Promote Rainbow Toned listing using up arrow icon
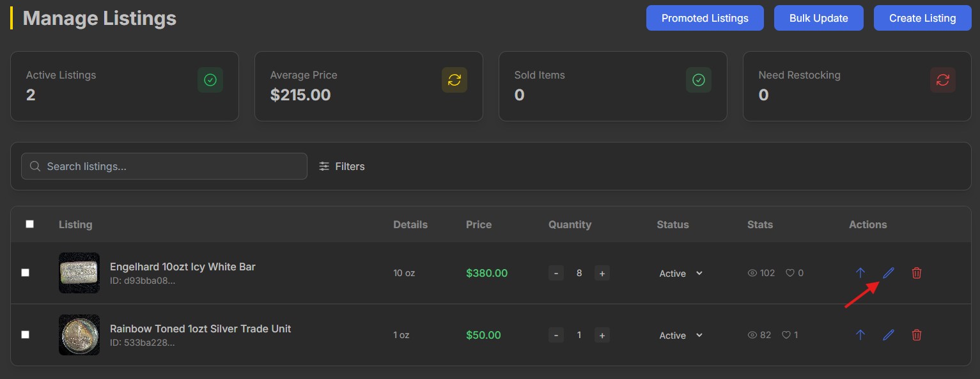980x379 pixels. tap(860, 335)
